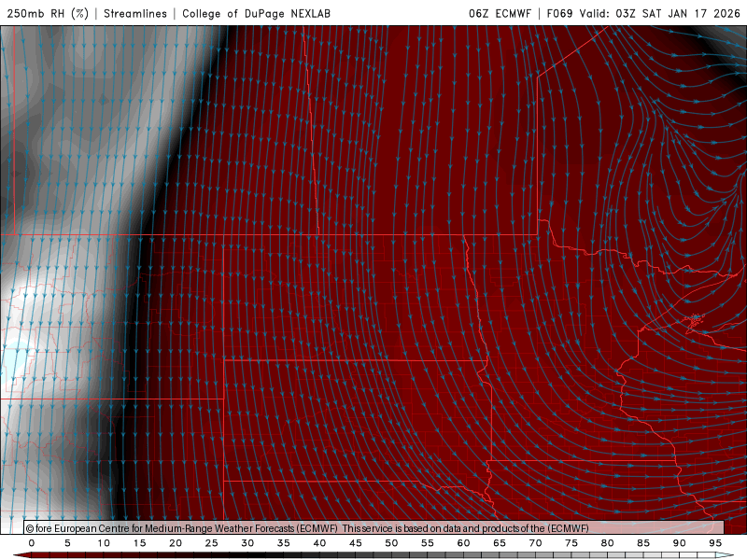The width and height of the screenshot is (747, 560).
Task: Click the "0" value on the color scale
Action: [x=32, y=543]
